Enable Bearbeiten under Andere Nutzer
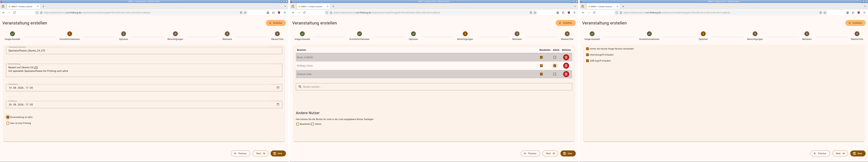 point(297,124)
